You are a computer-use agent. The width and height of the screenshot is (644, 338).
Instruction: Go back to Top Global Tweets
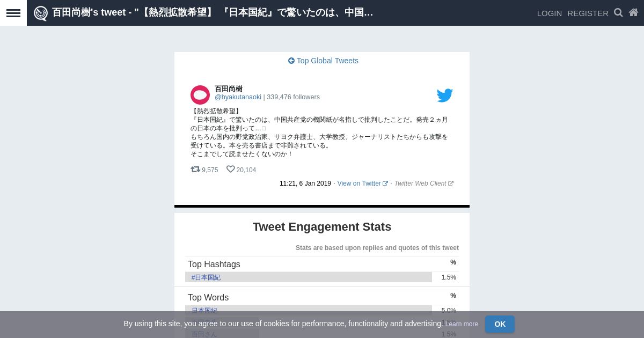(323, 61)
